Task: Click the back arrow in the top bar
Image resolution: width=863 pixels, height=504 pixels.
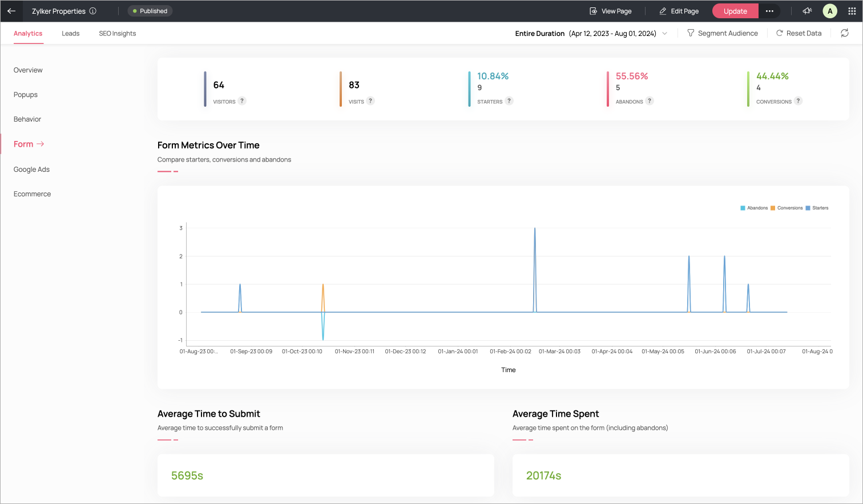Action: coord(11,11)
